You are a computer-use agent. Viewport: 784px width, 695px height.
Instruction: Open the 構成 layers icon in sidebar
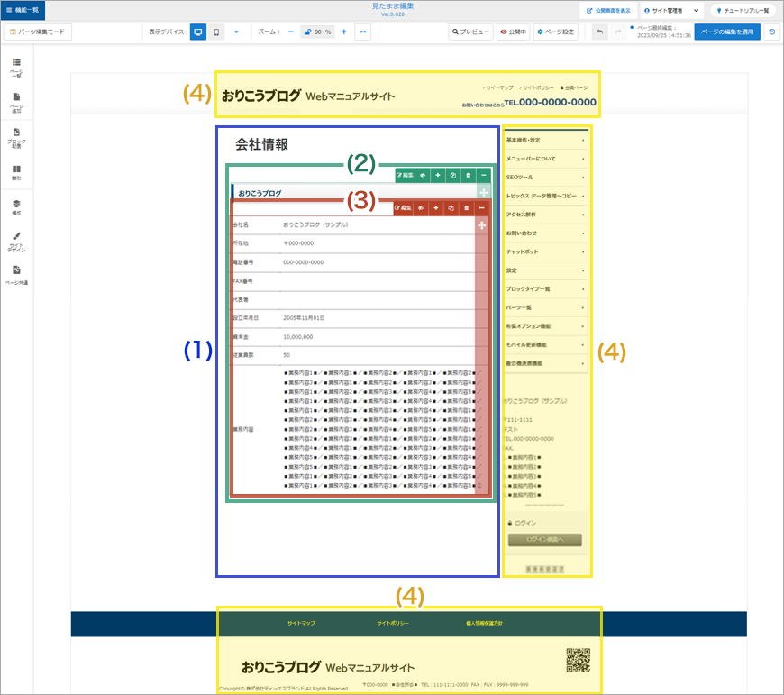click(16, 207)
